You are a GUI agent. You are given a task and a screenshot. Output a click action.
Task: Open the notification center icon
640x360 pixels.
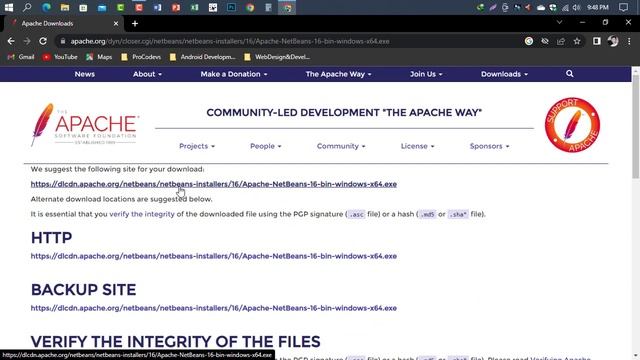[623, 7]
